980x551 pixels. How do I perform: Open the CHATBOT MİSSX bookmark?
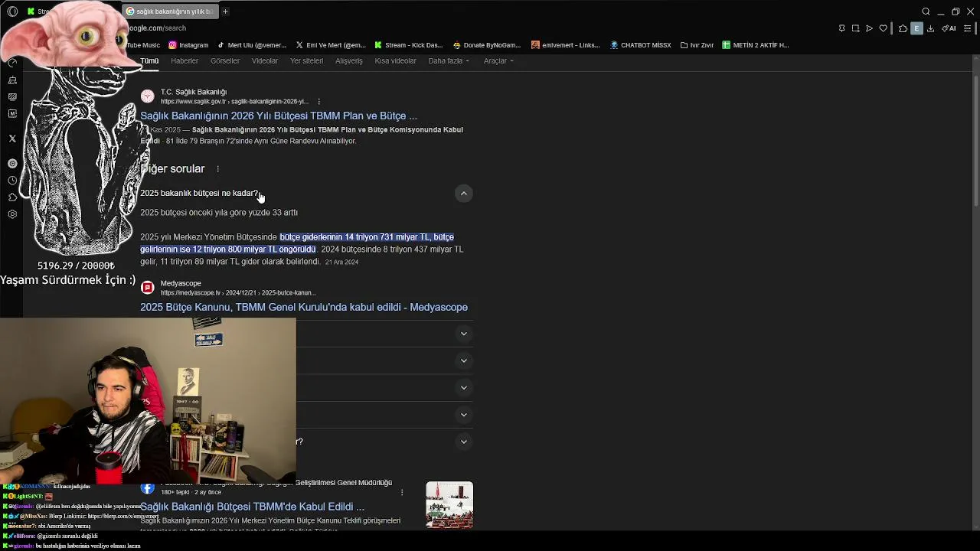coord(641,45)
